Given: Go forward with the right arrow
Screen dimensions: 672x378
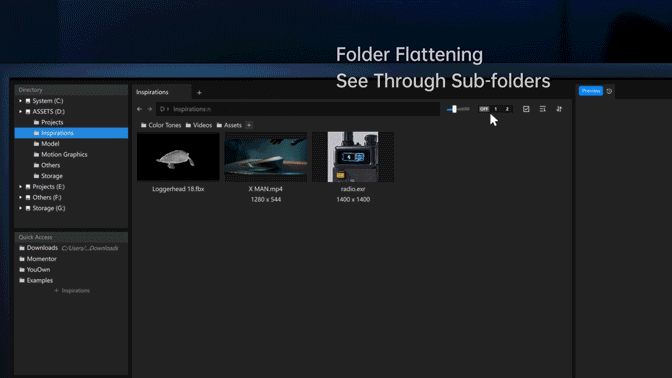Looking at the screenshot, I should [x=150, y=109].
